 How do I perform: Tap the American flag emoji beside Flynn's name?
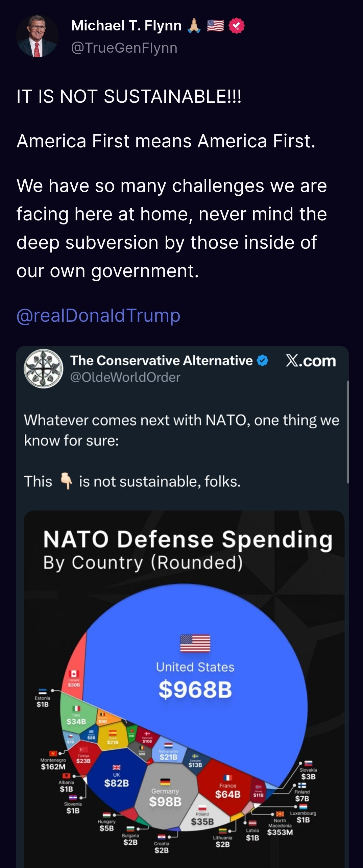tap(215, 26)
